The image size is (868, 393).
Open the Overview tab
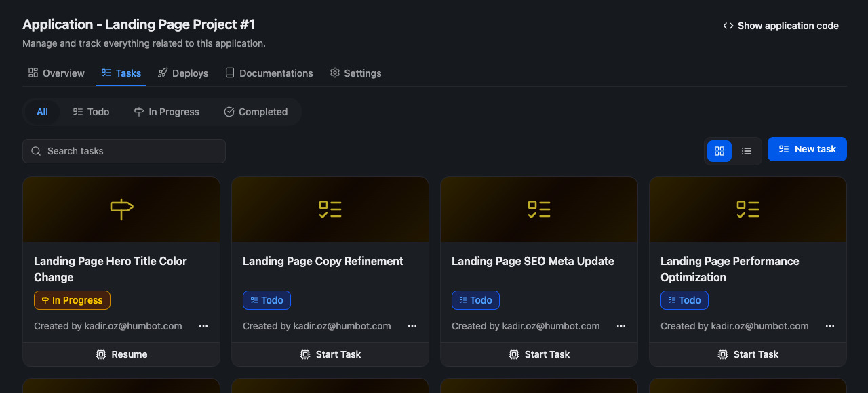(x=56, y=73)
